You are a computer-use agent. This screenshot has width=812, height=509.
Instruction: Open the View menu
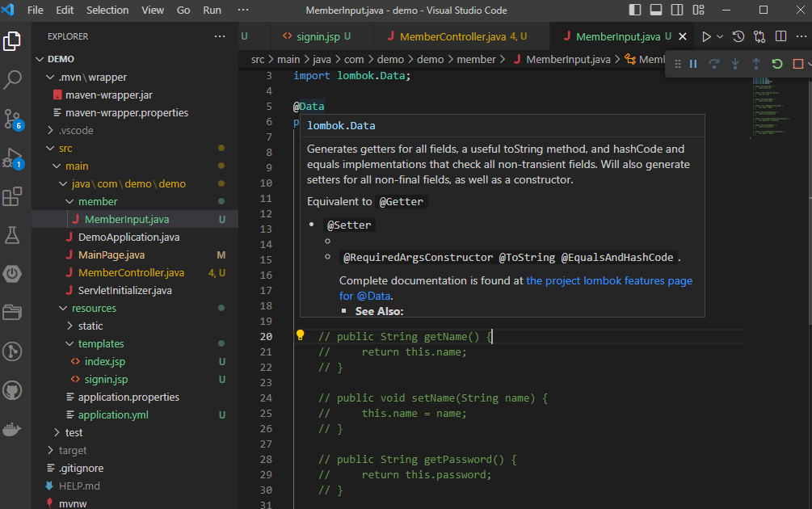pos(153,10)
